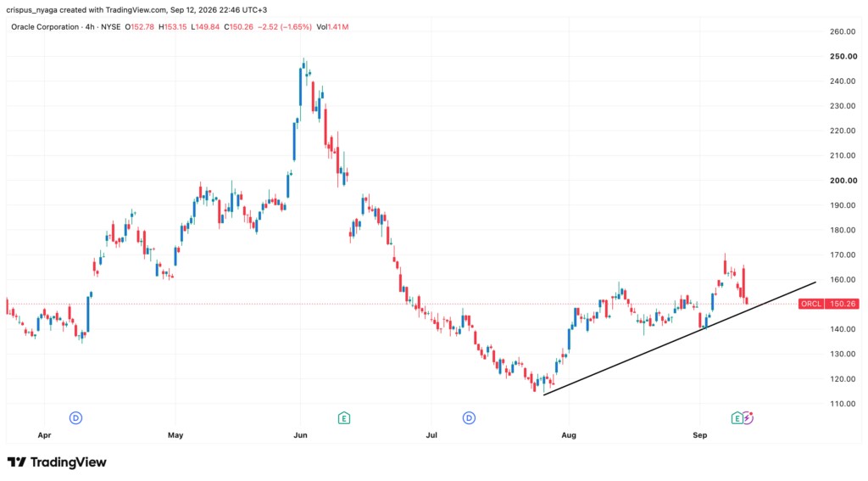Open the green earnings marker in September
Viewport: 868px width, 481px height.
(737, 418)
